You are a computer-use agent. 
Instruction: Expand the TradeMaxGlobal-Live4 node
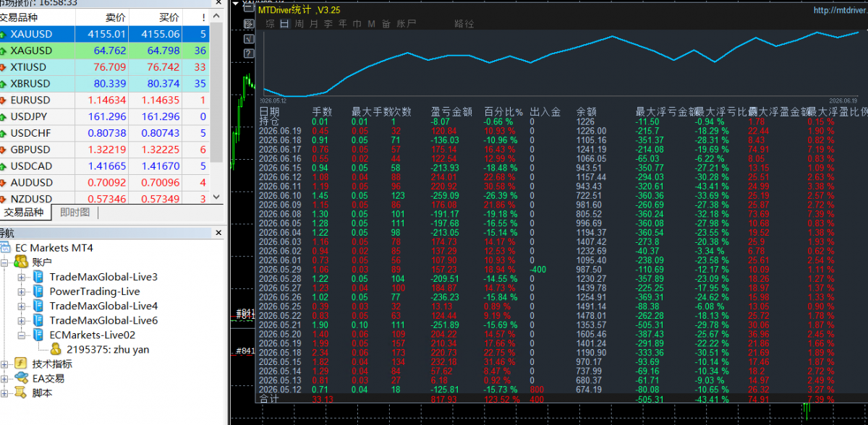[22, 306]
